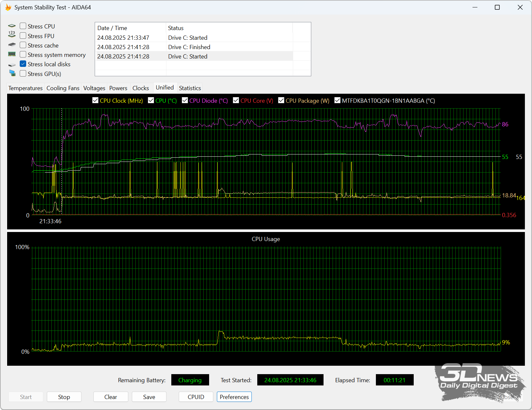Select the 21:33:47 Drive C: Started log row
The height and width of the screenshot is (410, 532).
click(195, 37)
